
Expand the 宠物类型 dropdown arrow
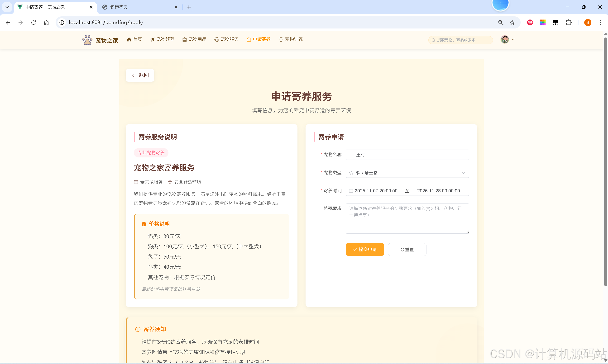(463, 173)
